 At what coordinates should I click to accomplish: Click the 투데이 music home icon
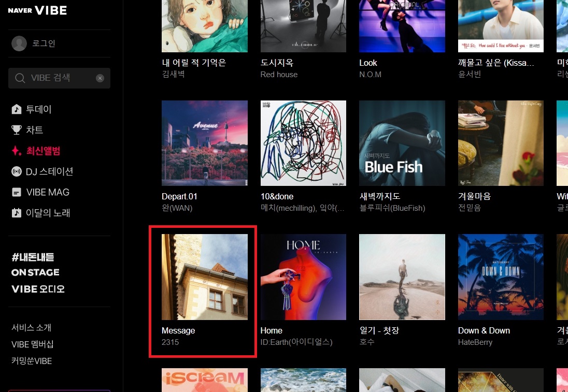point(16,109)
